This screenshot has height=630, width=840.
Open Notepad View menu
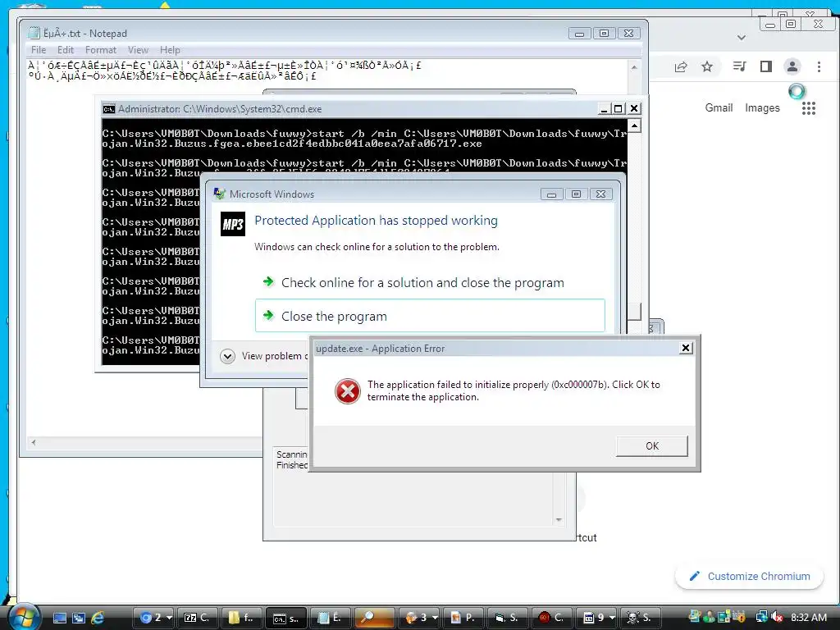[138, 50]
